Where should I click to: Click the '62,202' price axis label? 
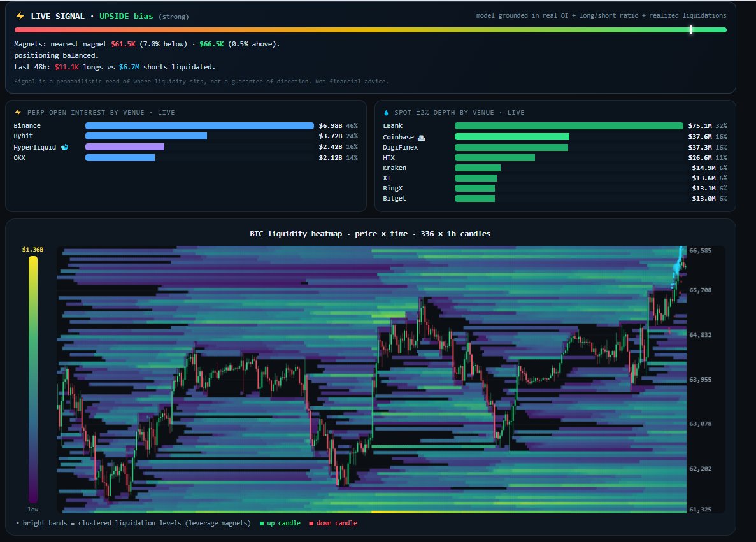click(700, 469)
